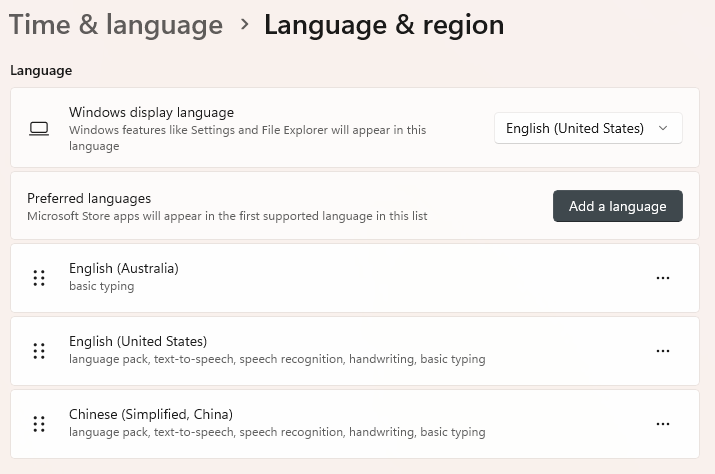Click the laptop icon beside Windows display language

[x=39, y=128]
